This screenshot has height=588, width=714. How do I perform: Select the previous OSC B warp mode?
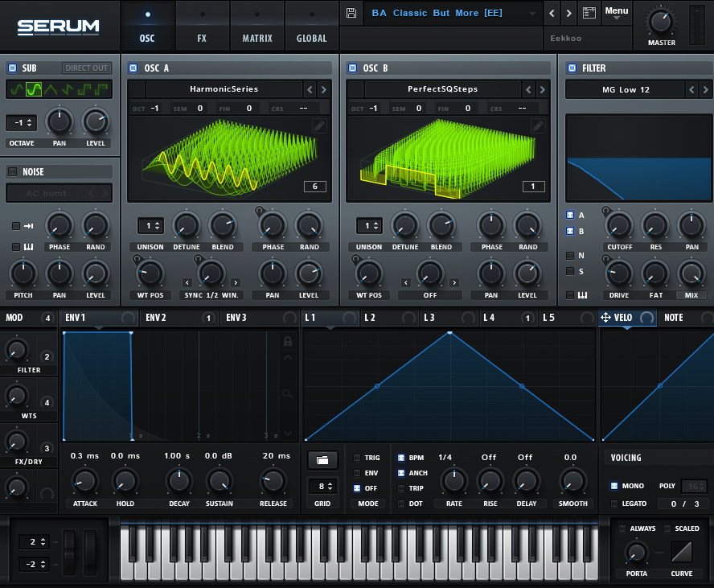tap(406, 283)
